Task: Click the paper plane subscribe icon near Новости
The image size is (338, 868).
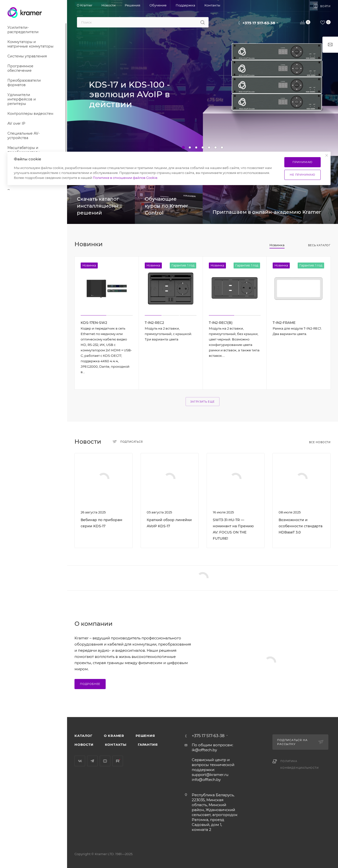Action: tap(115, 442)
